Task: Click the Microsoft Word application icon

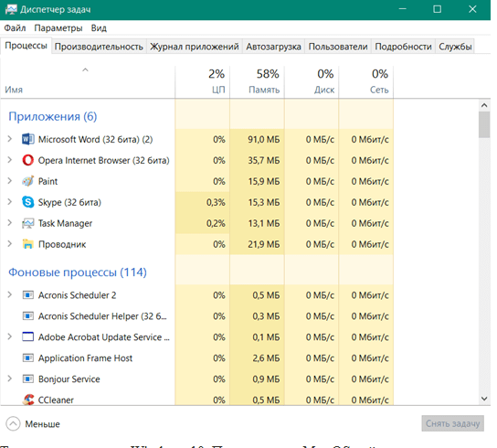Action: (28, 139)
